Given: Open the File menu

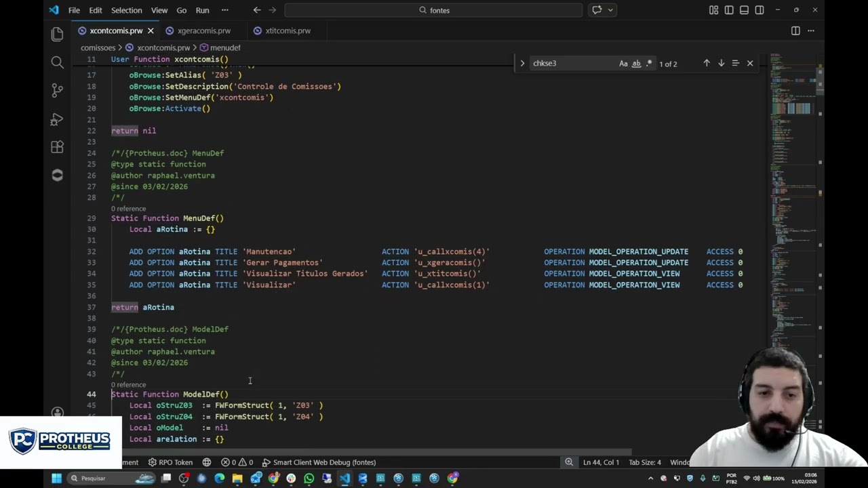Looking at the screenshot, I should click(74, 10).
